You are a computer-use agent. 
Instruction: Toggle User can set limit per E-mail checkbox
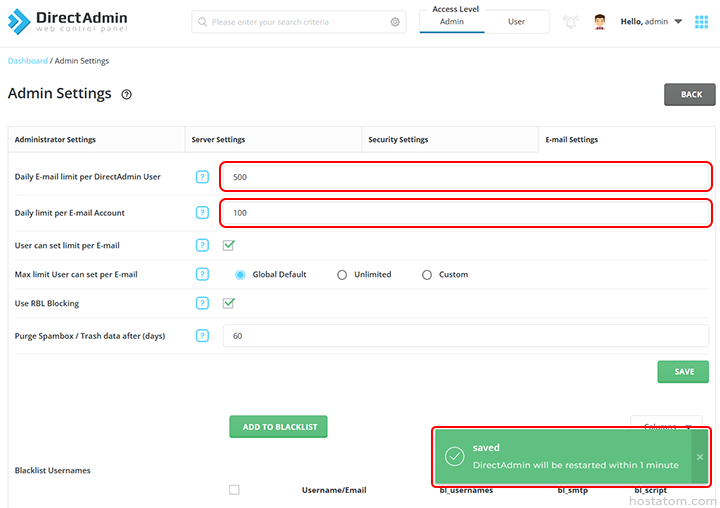pyautogui.click(x=229, y=245)
